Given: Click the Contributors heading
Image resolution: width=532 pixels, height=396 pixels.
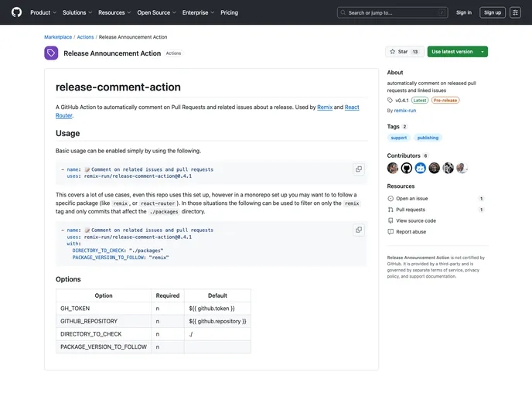Looking at the screenshot, I should [404, 155].
